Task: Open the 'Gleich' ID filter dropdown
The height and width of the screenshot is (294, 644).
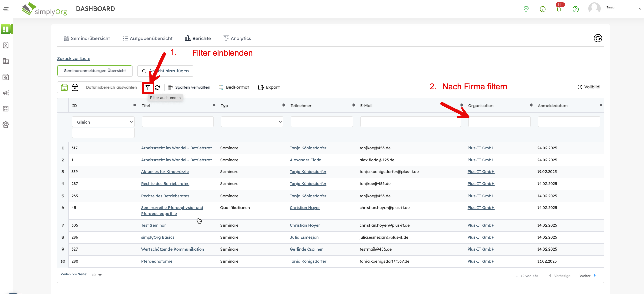Action: [x=103, y=122]
